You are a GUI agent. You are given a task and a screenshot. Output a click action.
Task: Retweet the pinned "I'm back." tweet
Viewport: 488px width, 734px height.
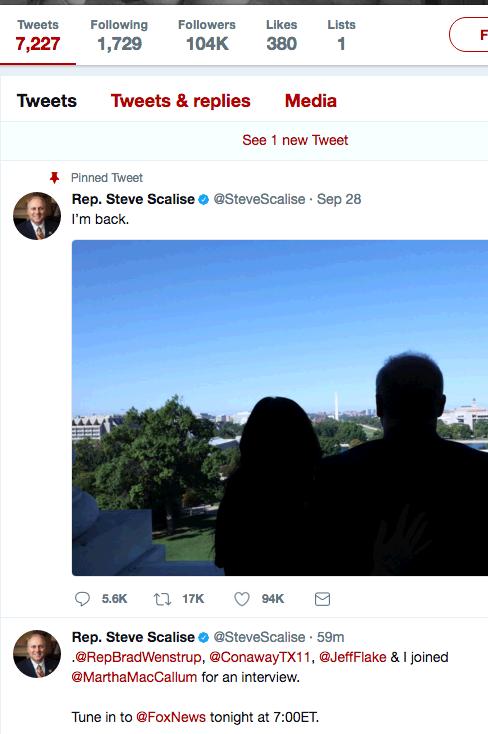(163, 599)
